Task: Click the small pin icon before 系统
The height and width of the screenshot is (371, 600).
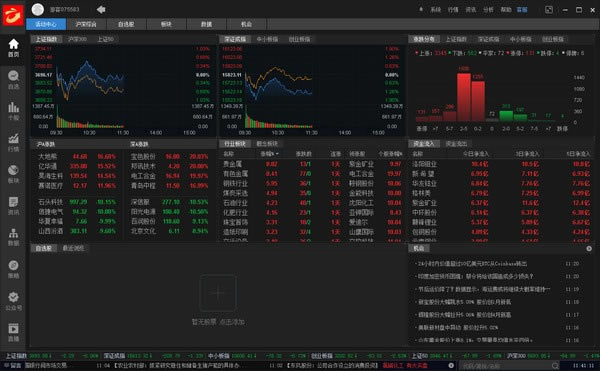Action: pos(421,9)
